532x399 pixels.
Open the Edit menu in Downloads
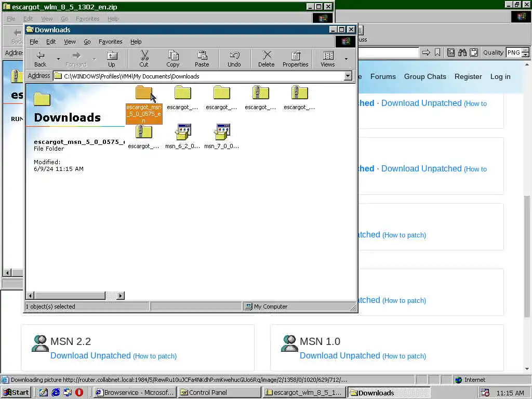(51, 42)
